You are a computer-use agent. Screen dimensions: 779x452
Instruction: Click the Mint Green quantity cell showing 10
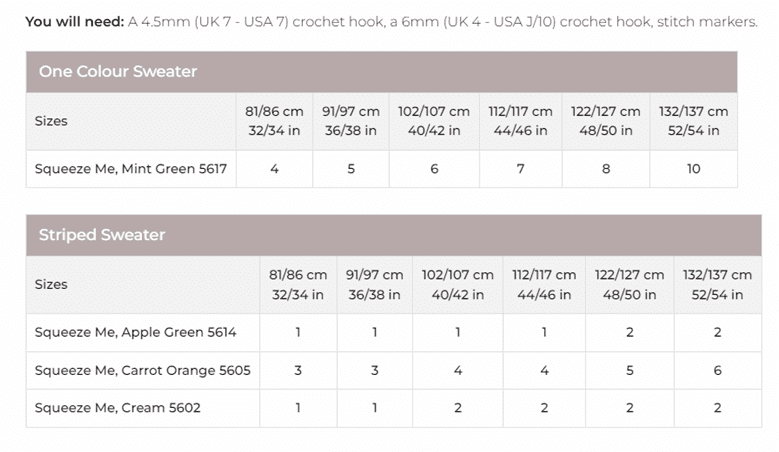click(693, 169)
